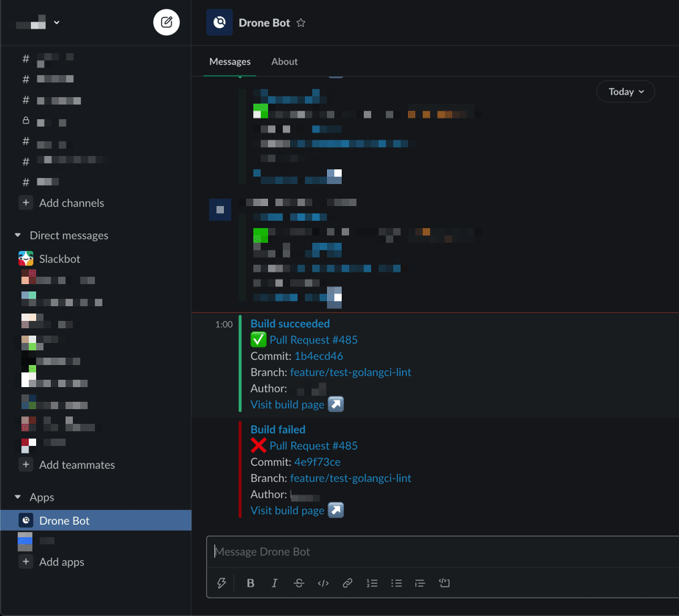Open the shortcuts lightning bolt menu
679x616 pixels.
click(221, 583)
